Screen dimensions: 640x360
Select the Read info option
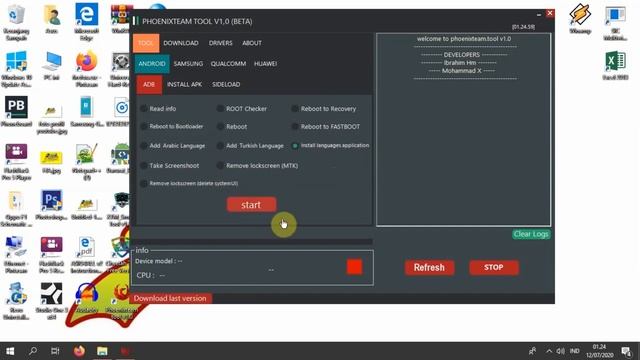[x=159, y=109]
